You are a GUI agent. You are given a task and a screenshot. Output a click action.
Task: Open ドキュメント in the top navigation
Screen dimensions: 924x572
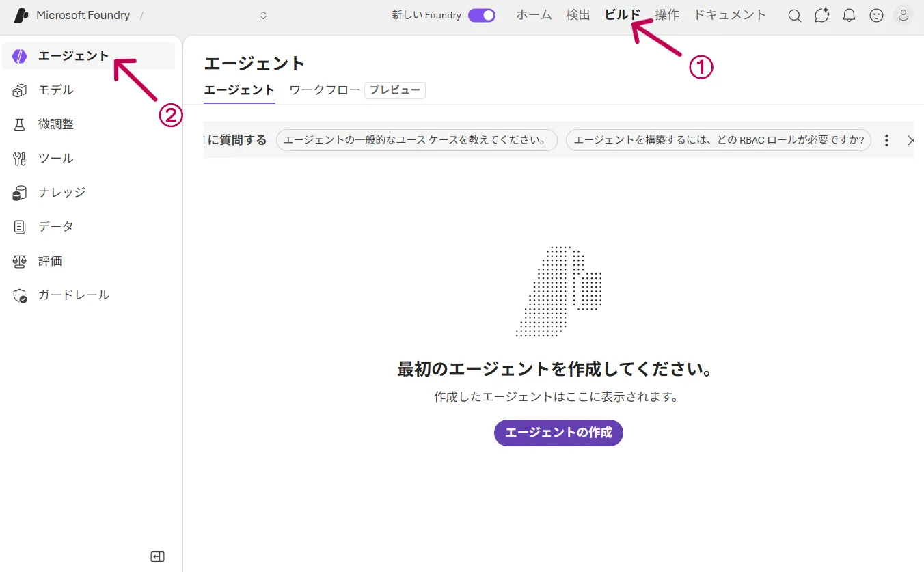click(x=730, y=15)
